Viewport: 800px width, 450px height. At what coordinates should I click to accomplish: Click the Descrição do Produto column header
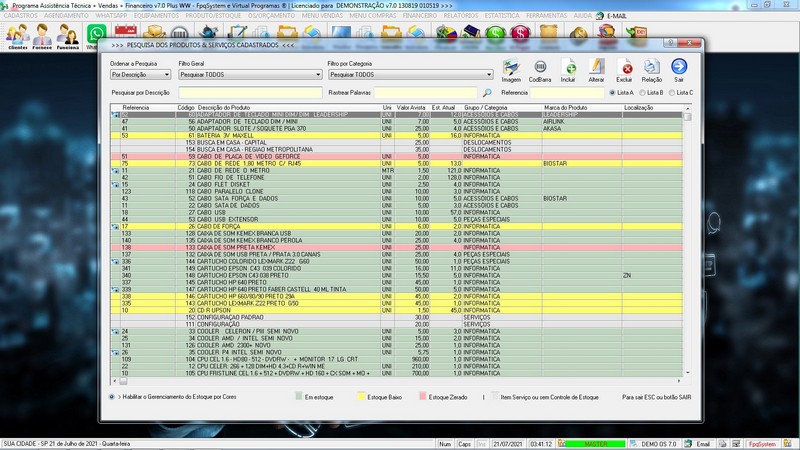(x=224, y=107)
